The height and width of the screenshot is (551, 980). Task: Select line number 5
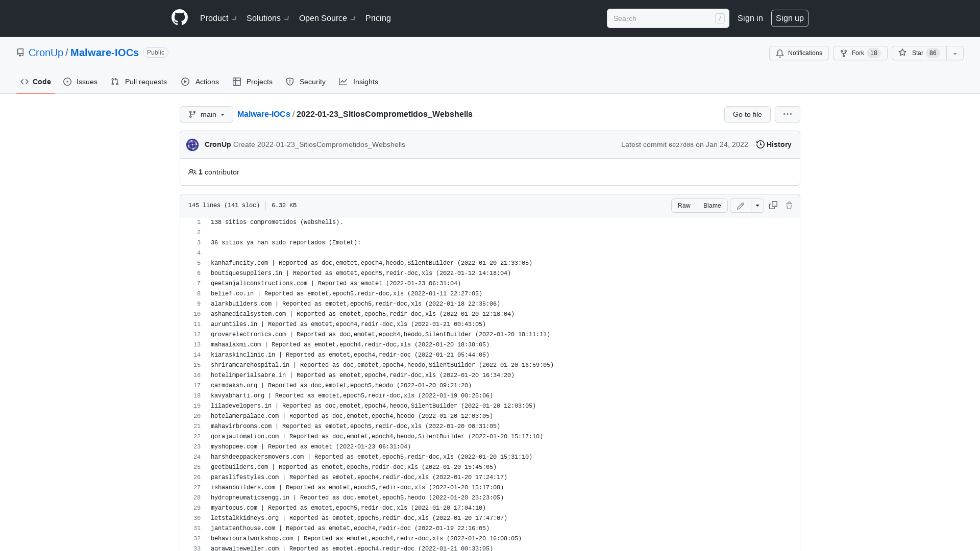coord(199,263)
